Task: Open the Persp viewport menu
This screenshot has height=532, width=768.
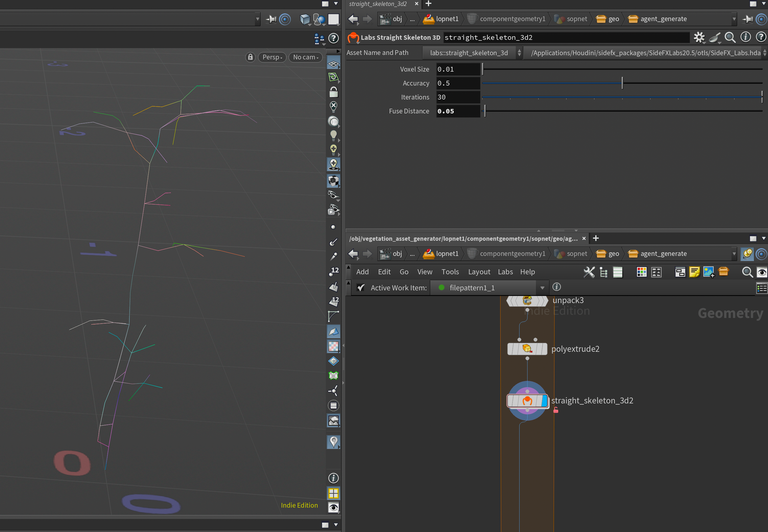Action: click(x=272, y=57)
